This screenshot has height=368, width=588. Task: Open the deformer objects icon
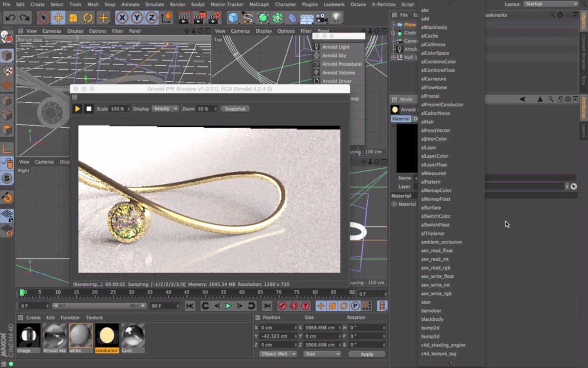click(292, 18)
